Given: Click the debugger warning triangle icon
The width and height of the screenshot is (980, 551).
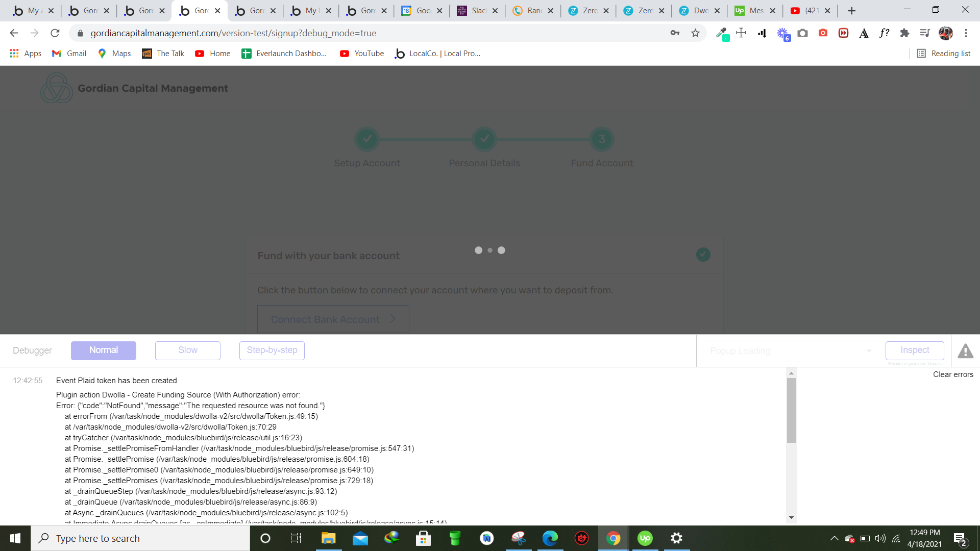Looking at the screenshot, I should pos(965,351).
